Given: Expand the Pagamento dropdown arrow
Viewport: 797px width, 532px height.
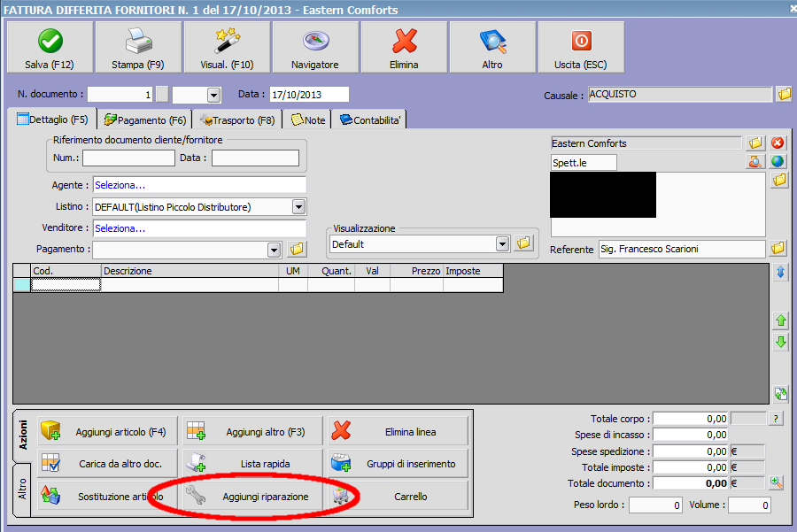Looking at the screenshot, I should coord(274,250).
